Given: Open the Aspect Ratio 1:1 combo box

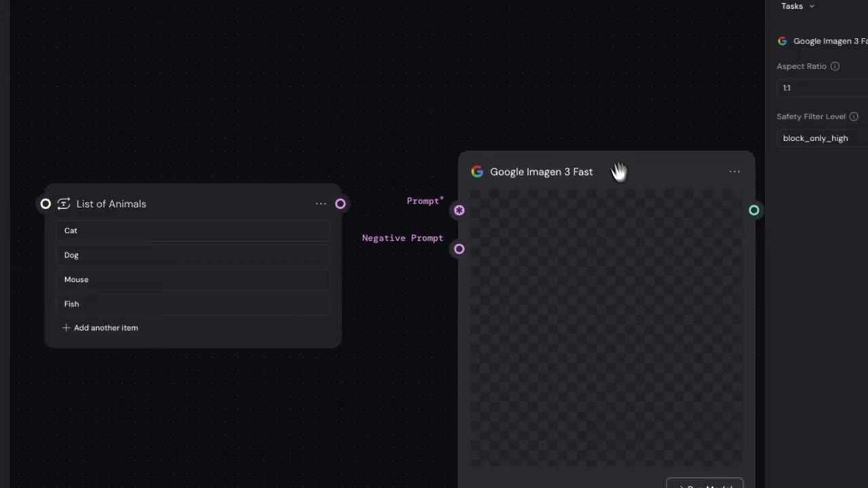Looking at the screenshot, I should [823, 87].
